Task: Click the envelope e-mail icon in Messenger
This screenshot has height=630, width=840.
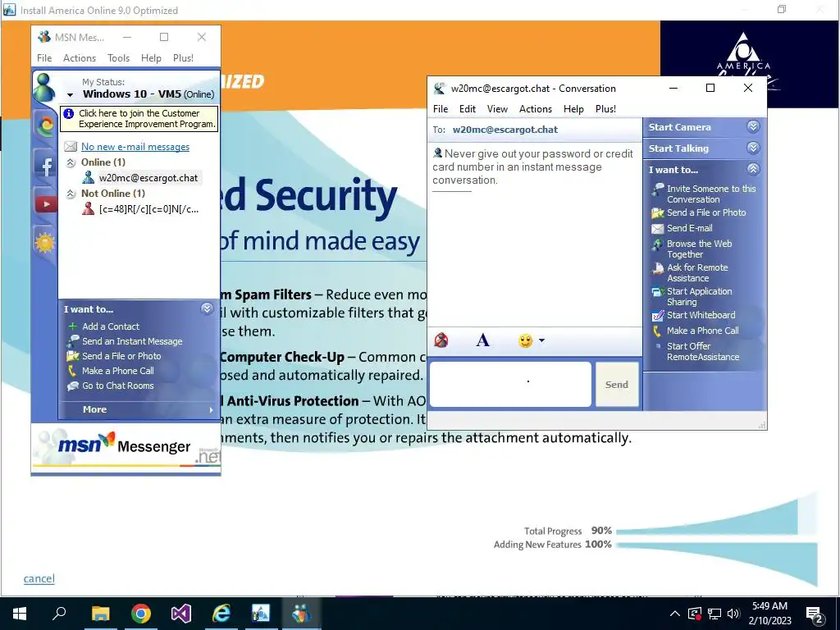Action: pyautogui.click(x=71, y=146)
